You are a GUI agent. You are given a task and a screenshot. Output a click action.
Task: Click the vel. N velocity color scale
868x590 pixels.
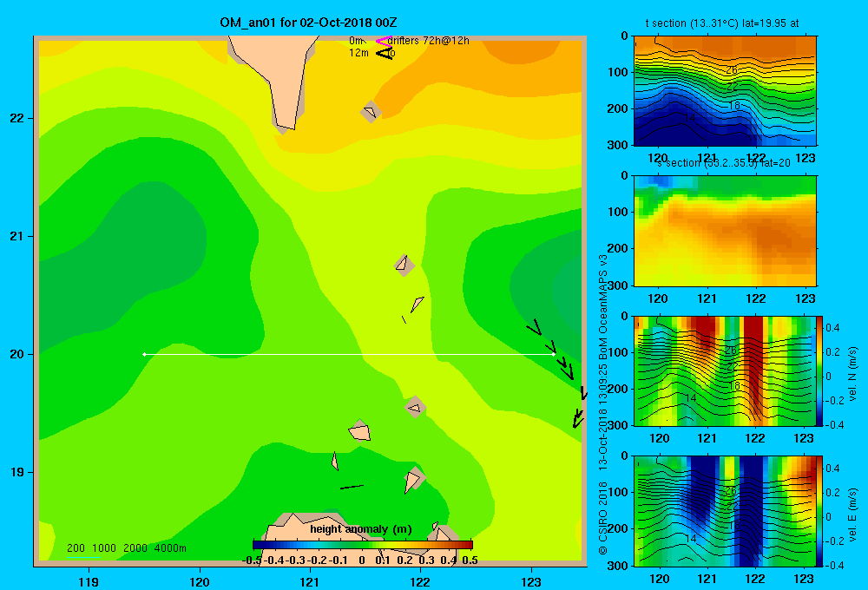(x=820, y=370)
